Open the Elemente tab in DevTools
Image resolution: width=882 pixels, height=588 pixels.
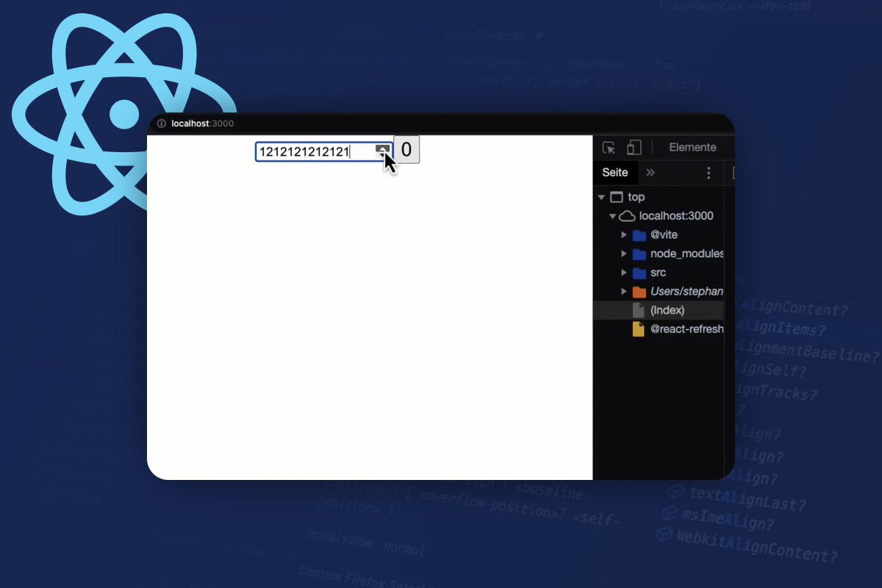point(692,148)
